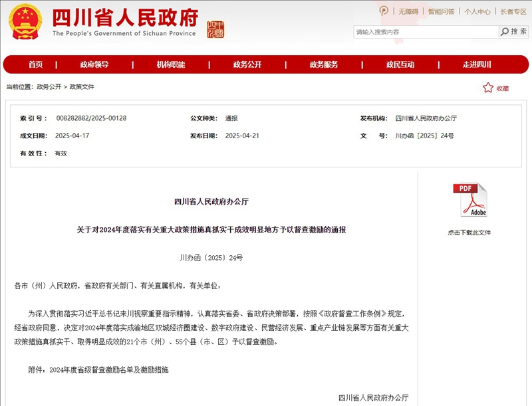Open the 政务服务 navigation item

[x=324, y=64]
